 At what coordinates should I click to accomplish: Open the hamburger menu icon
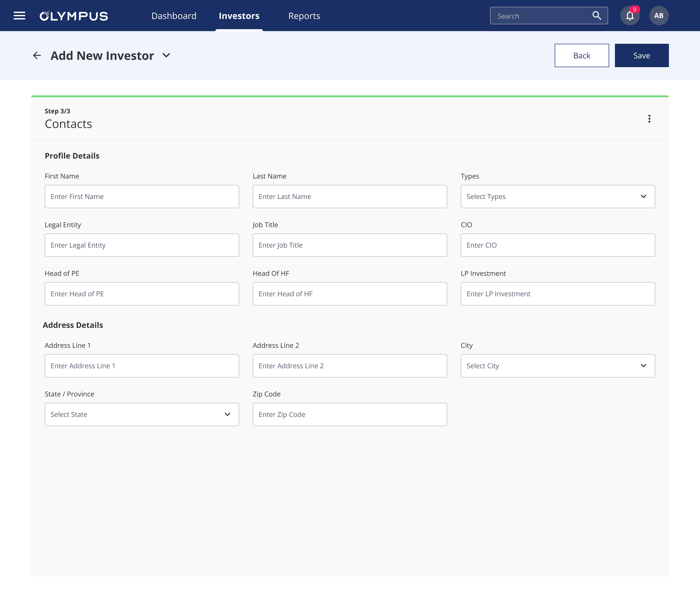coord(19,16)
